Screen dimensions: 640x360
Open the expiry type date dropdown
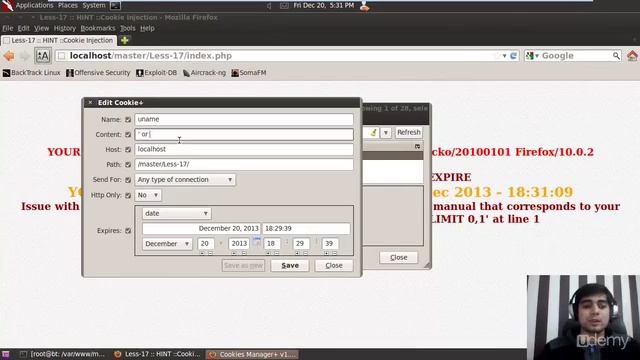pos(177,213)
